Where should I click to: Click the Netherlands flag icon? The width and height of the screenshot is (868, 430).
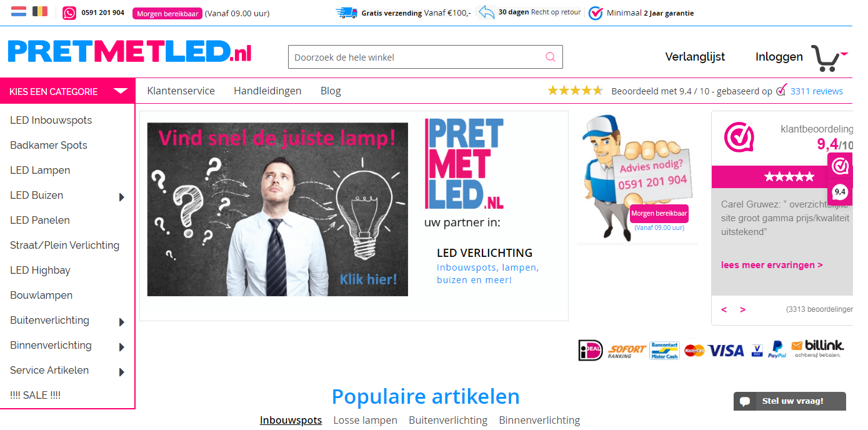click(19, 11)
